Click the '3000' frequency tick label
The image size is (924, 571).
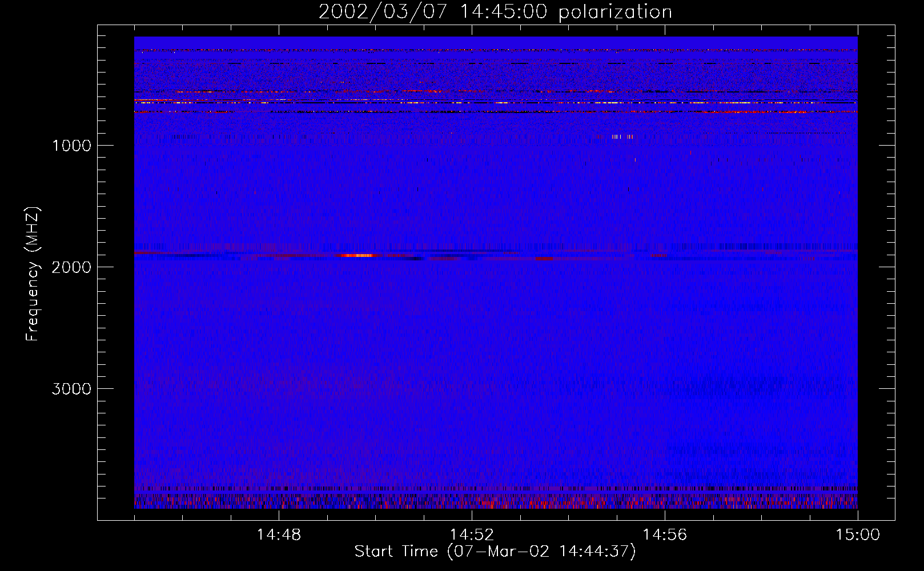point(71,389)
